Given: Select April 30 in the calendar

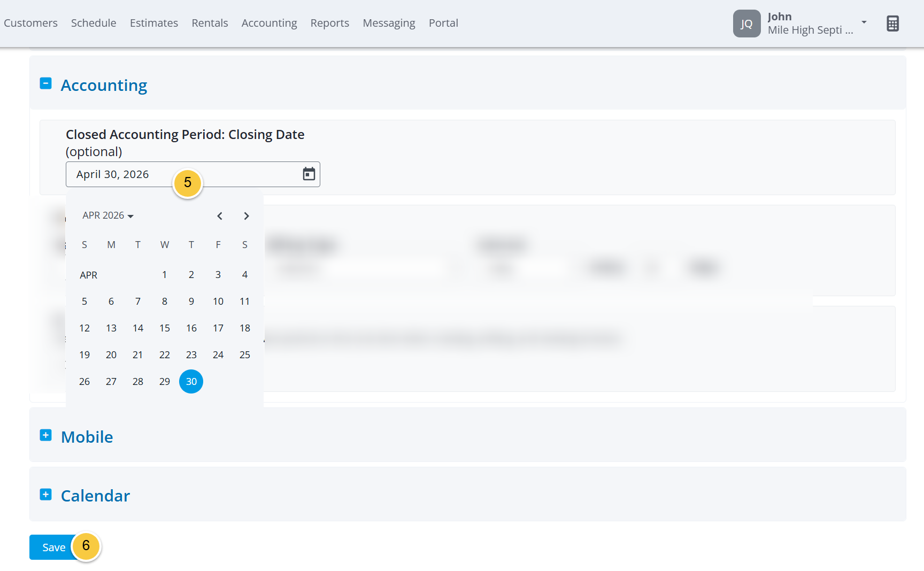Looking at the screenshot, I should [x=191, y=382].
